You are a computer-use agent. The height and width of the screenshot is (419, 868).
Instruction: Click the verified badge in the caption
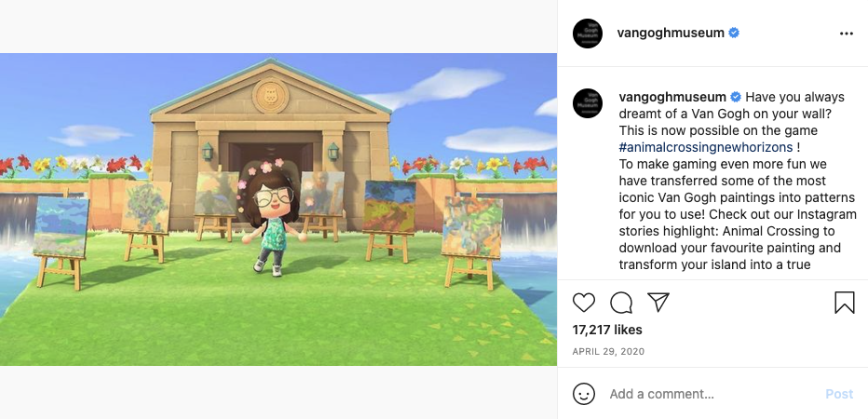(x=736, y=97)
